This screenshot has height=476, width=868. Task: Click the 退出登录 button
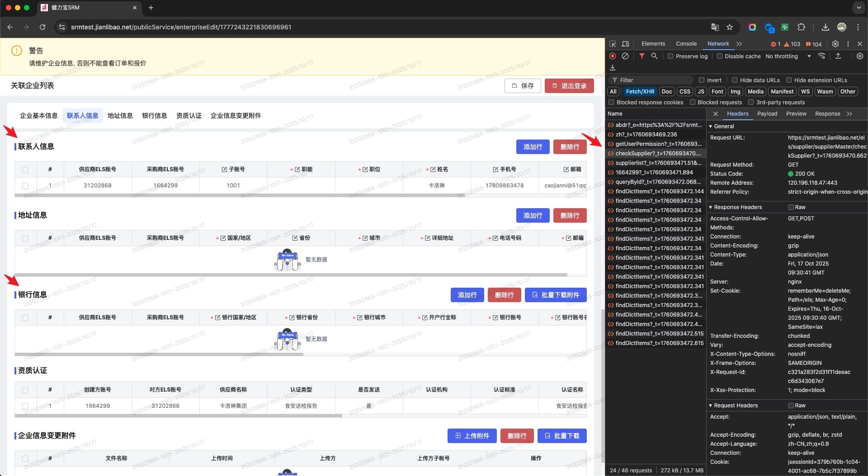569,86
